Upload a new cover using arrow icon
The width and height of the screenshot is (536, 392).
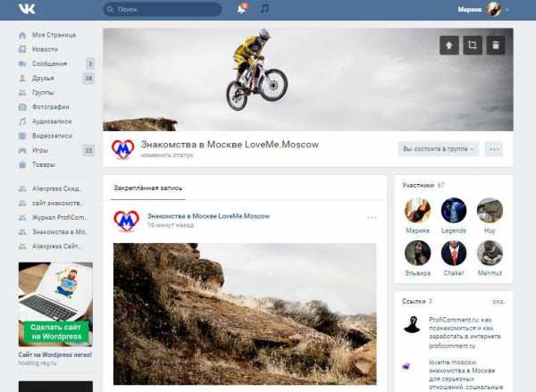pyautogui.click(x=448, y=46)
